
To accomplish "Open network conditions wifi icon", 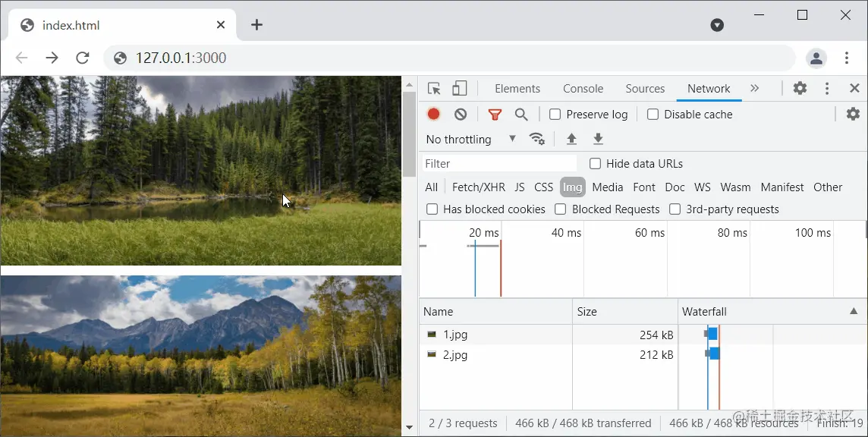I will click(x=537, y=139).
